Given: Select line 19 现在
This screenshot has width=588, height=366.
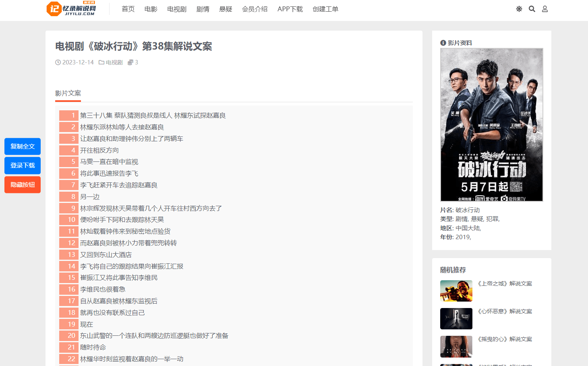Looking at the screenshot, I should point(87,325).
